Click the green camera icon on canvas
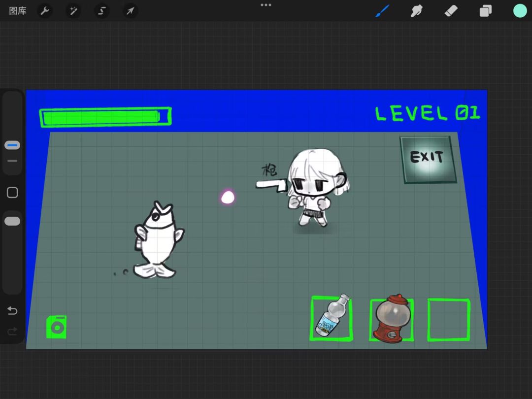The image size is (532, 399). click(x=56, y=327)
